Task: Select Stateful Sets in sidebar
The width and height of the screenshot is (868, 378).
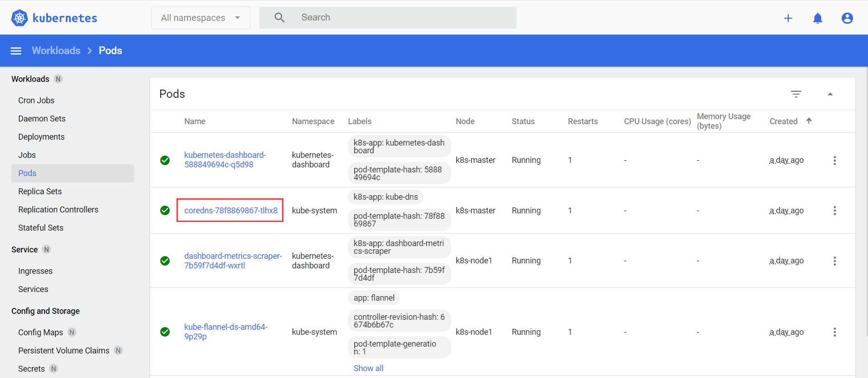Action: [x=41, y=228]
